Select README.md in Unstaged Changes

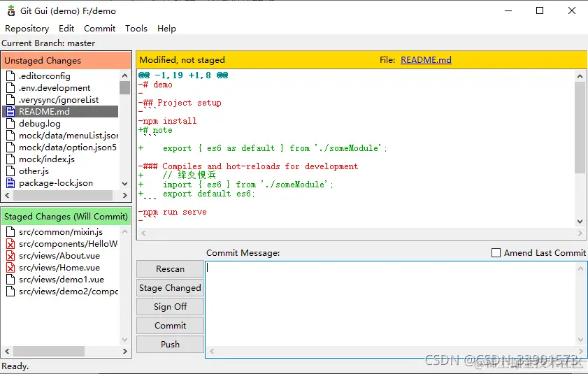pyautogui.click(x=60, y=111)
